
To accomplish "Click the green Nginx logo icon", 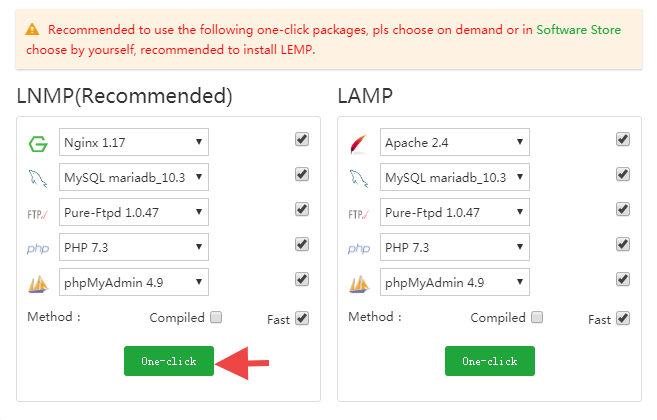I will (38, 144).
